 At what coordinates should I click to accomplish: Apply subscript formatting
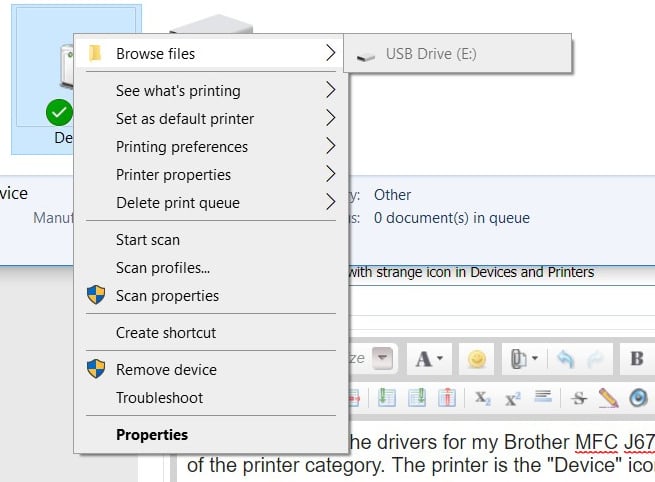(483, 398)
